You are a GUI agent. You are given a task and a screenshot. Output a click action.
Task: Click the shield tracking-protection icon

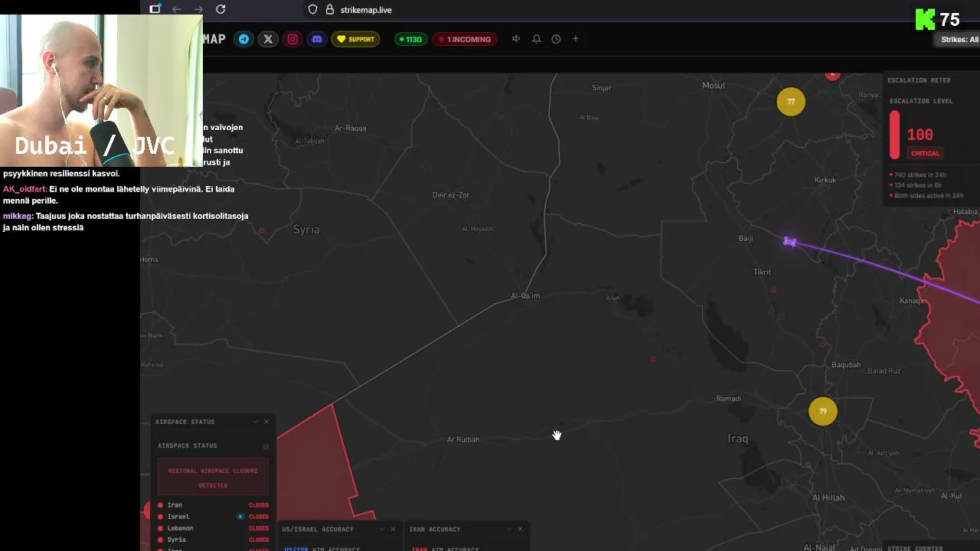coord(312,9)
